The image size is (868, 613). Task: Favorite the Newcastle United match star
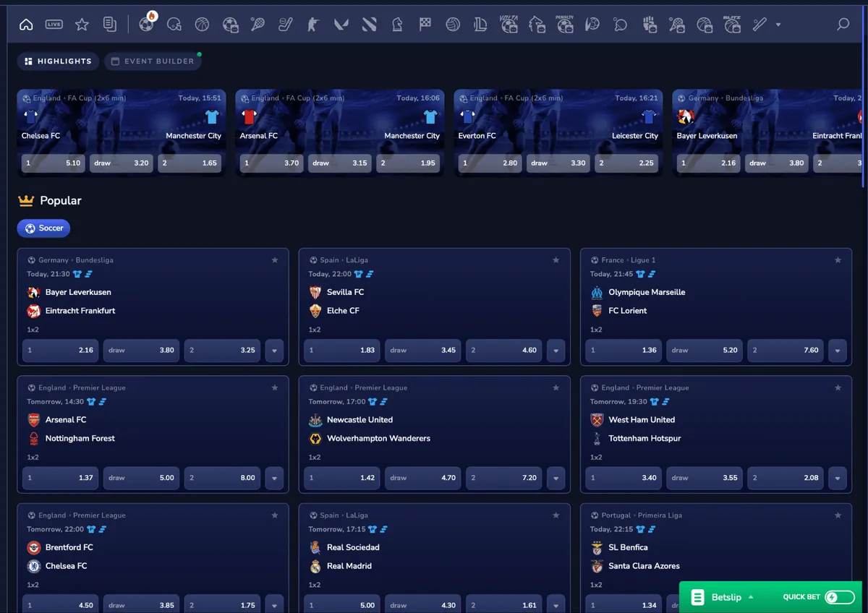(556, 387)
